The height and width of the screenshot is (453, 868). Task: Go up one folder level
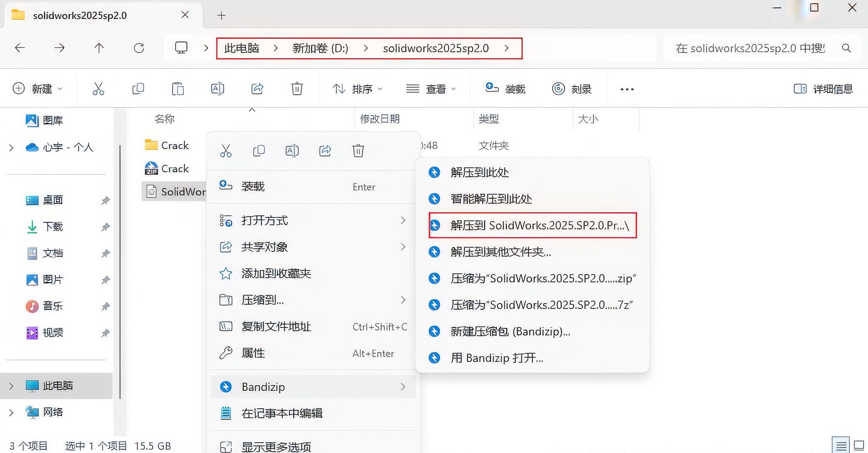pos(99,48)
